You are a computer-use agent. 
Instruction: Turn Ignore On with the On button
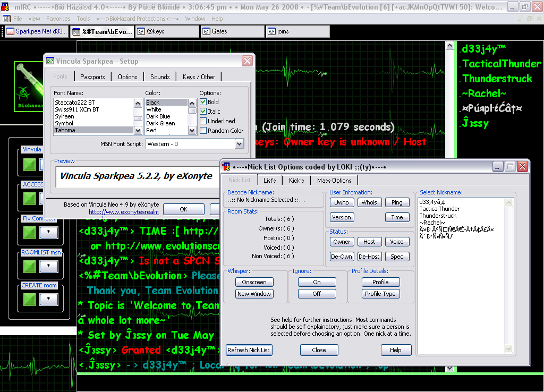point(317,282)
